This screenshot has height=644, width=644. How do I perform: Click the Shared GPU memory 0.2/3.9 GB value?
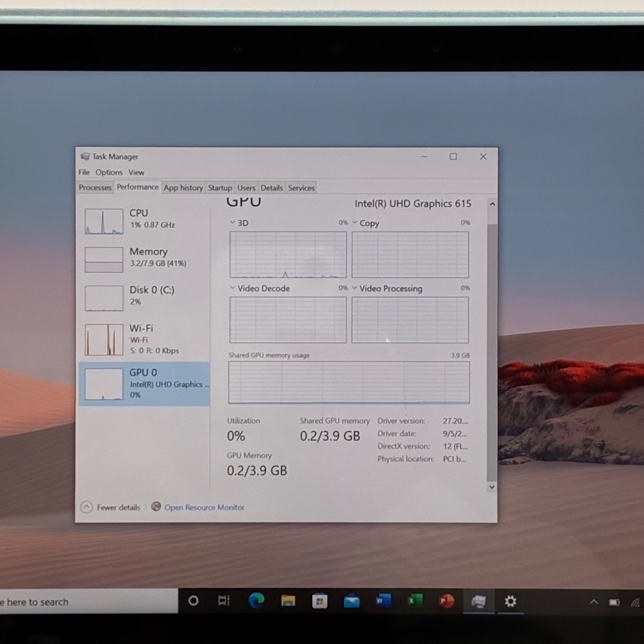point(330,436)
